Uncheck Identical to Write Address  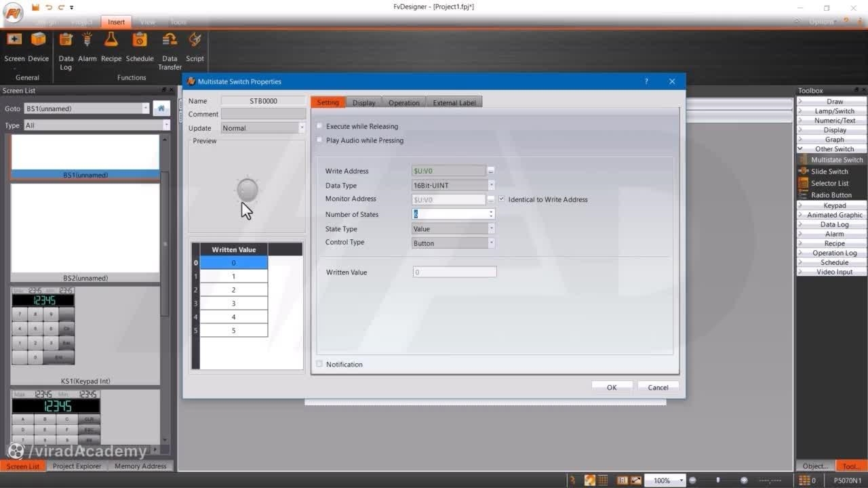point(502,199)
